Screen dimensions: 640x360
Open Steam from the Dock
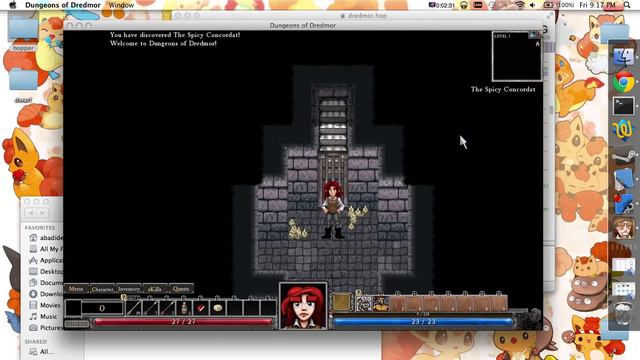pos(623,157)
